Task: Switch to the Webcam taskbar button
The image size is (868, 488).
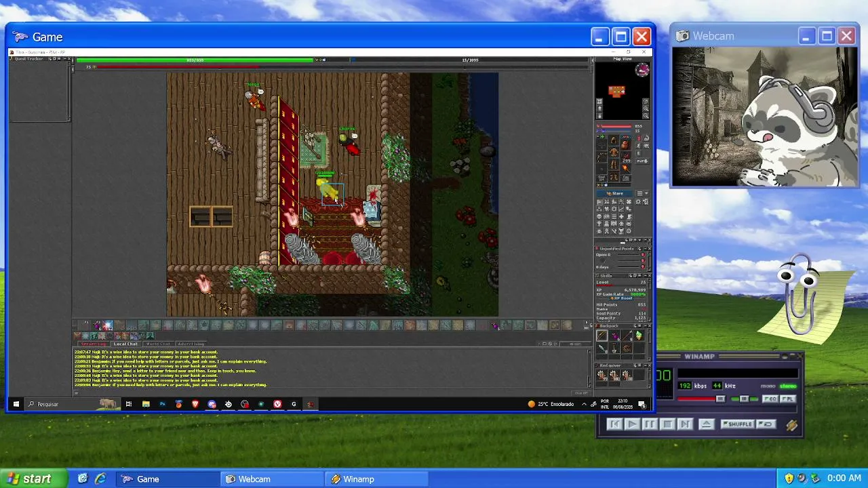Action: [273, 479]
